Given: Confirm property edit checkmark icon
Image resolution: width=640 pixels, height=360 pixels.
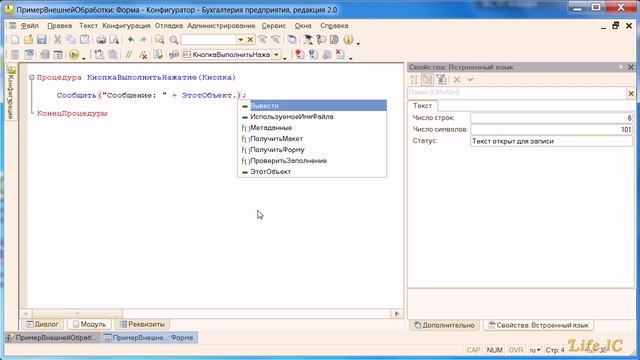Looking at the screenshot, I should pyautogui.click(x=470, y=80).
